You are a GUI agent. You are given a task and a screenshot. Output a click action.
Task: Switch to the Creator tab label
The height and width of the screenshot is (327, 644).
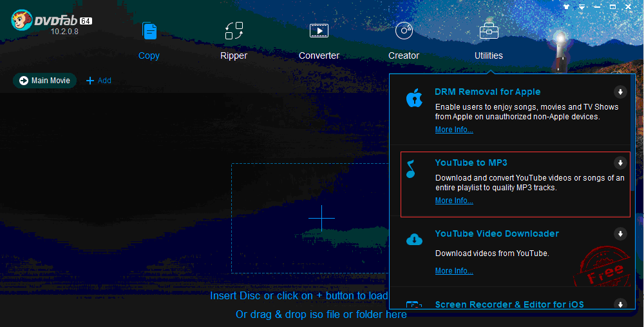404,55
